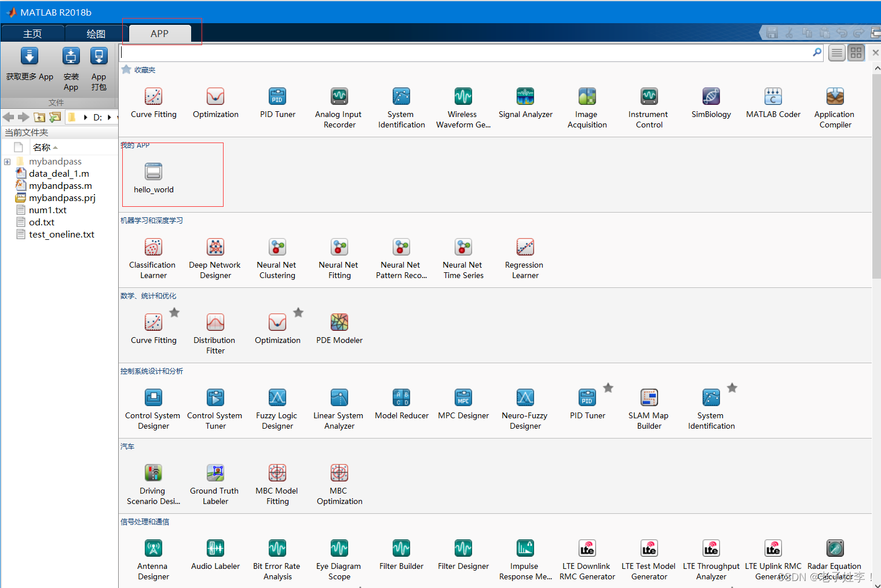Open MATLAB Coder app

pos(773,103)
